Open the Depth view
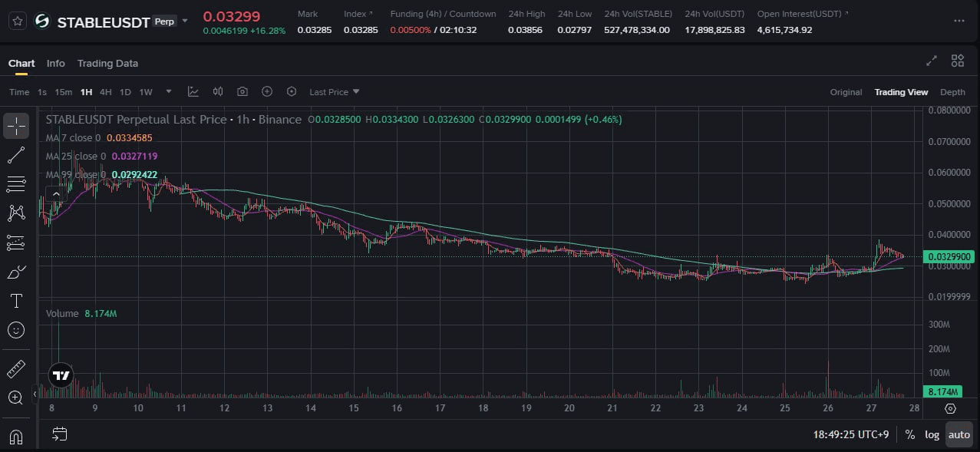 point(952,91)
